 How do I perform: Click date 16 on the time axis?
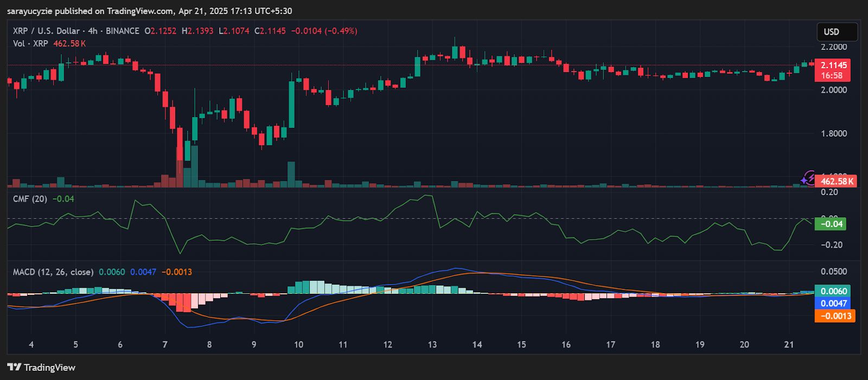(x=566, y=345)
